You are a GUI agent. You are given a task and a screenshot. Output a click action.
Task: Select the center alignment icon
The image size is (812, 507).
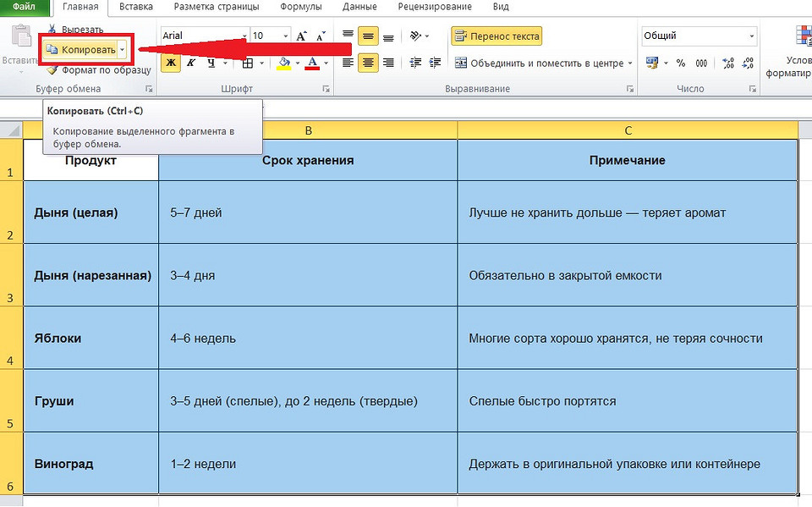tap(368, 63)
